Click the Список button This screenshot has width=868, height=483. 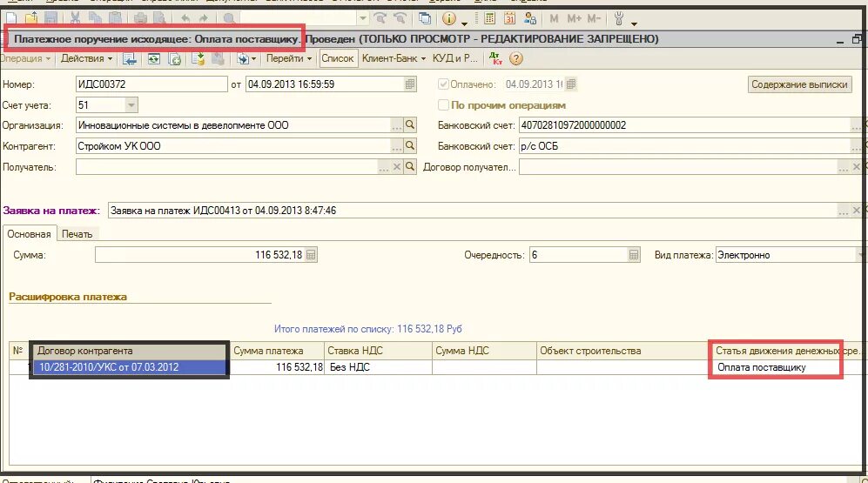point(337,58)
